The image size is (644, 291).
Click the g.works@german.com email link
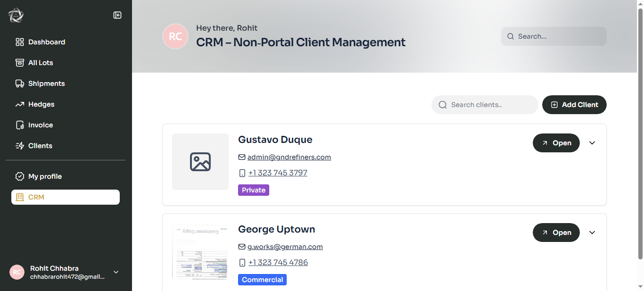coord(285,247)
